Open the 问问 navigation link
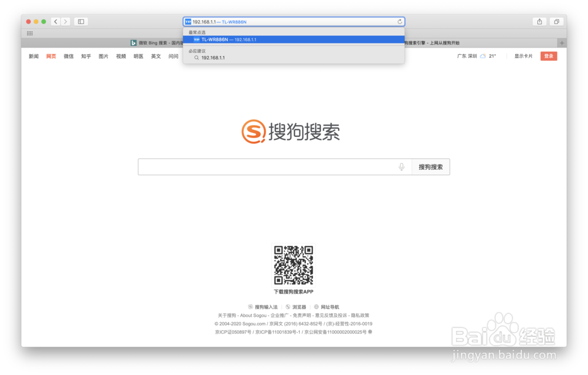The image size is (588, 375). click(173, 56)
